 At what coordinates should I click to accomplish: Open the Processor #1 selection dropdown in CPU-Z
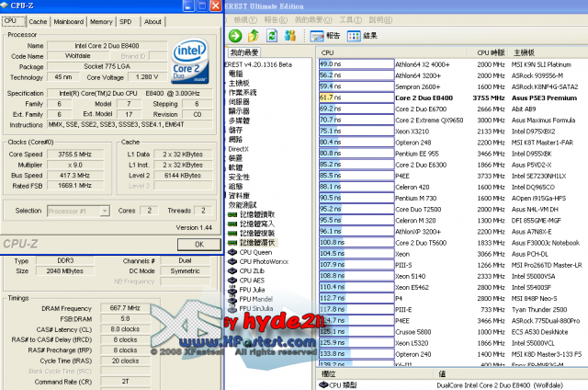78,211
